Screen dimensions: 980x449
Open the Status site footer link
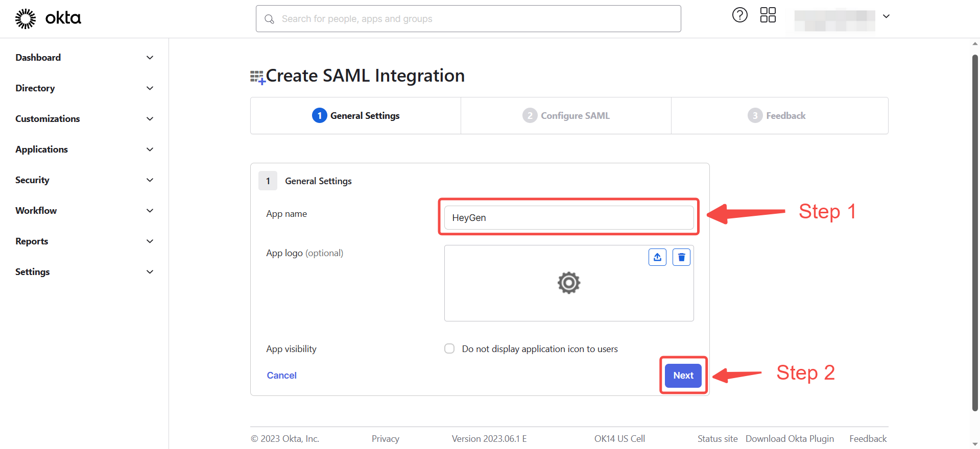pos(718,439)
